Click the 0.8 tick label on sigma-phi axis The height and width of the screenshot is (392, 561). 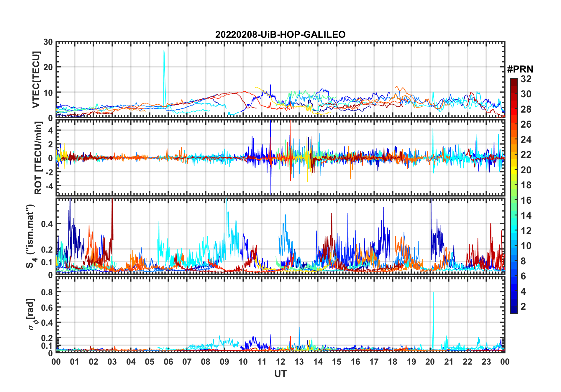[x=47, y=292]
